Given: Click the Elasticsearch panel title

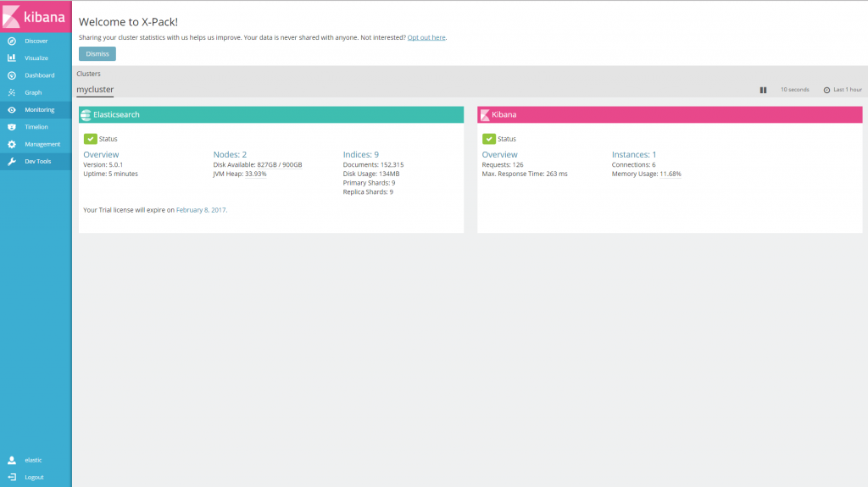Looking at the screenshot, I should click(x=116, y=114).
